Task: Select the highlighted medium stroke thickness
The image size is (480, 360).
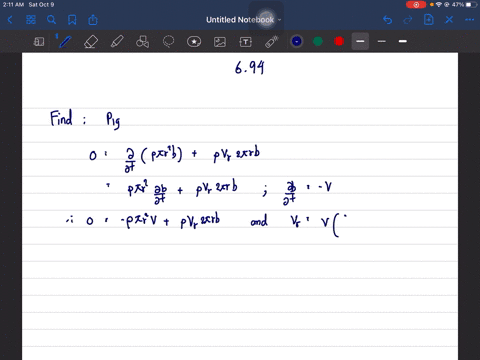Action: click(x=360, y=41)
